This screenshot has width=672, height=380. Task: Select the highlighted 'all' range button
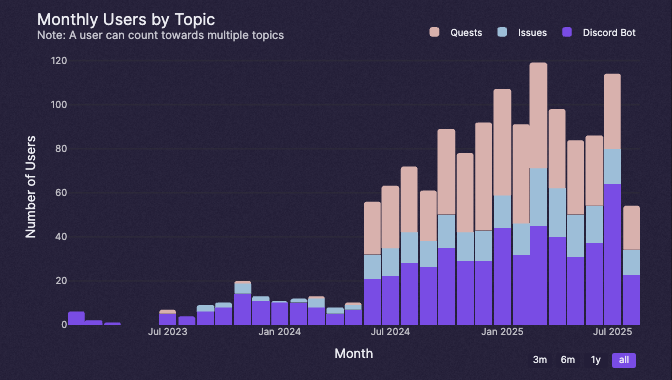pyautogui.click(x=624, y=360)
